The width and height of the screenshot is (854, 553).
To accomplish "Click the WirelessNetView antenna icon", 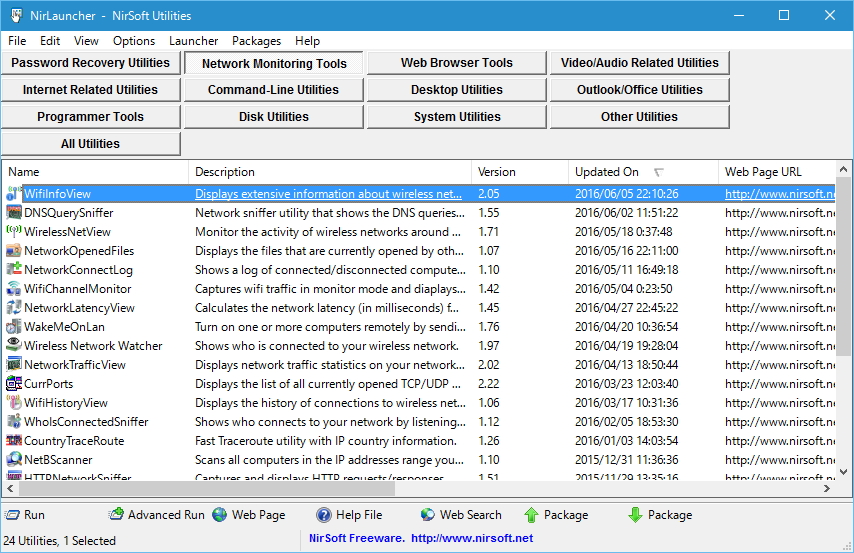I will click(14, 232).
